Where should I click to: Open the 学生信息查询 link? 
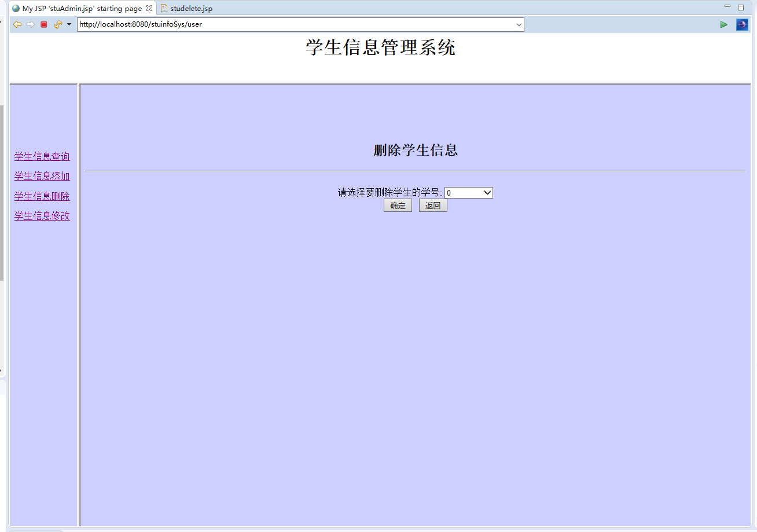click(x=42, y=156)
